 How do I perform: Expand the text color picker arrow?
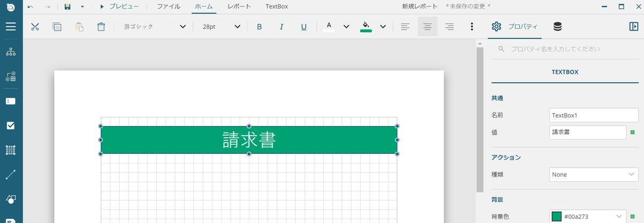tap(346, 26)
